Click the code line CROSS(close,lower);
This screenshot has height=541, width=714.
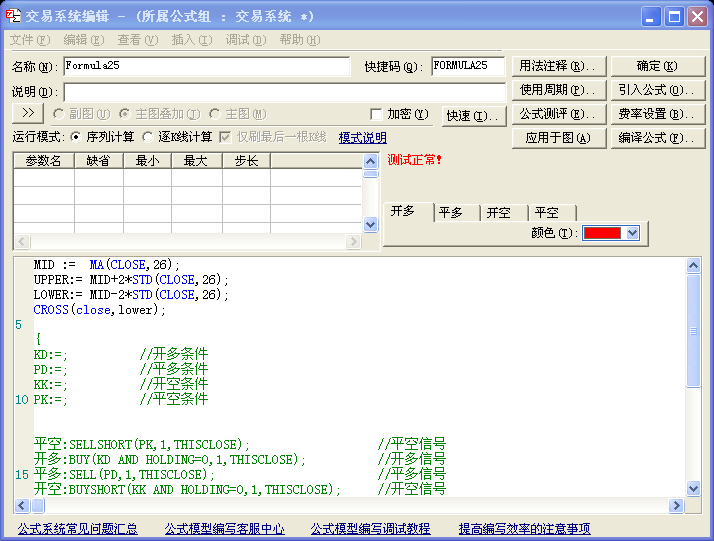99,310
